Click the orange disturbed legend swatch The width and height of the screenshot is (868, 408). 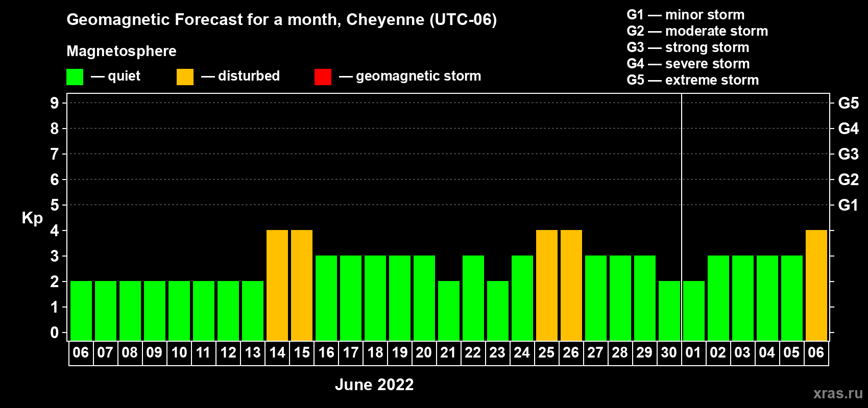(x=185, y=77)
